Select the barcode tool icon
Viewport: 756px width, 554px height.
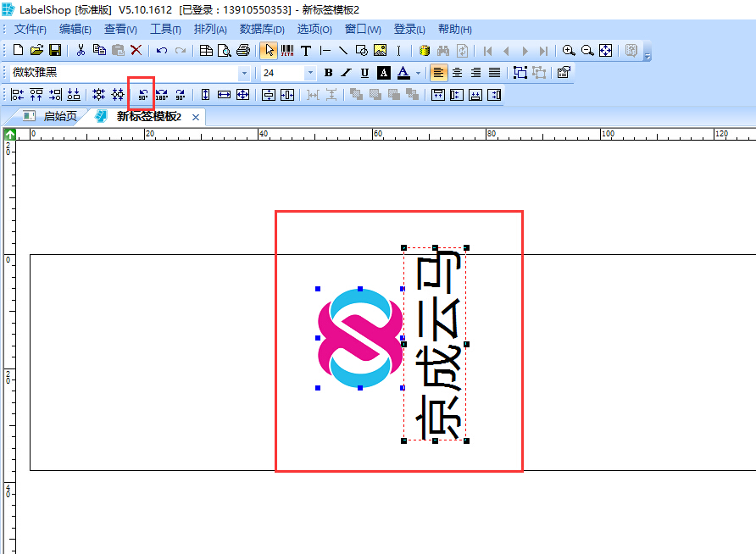(287, 51)
